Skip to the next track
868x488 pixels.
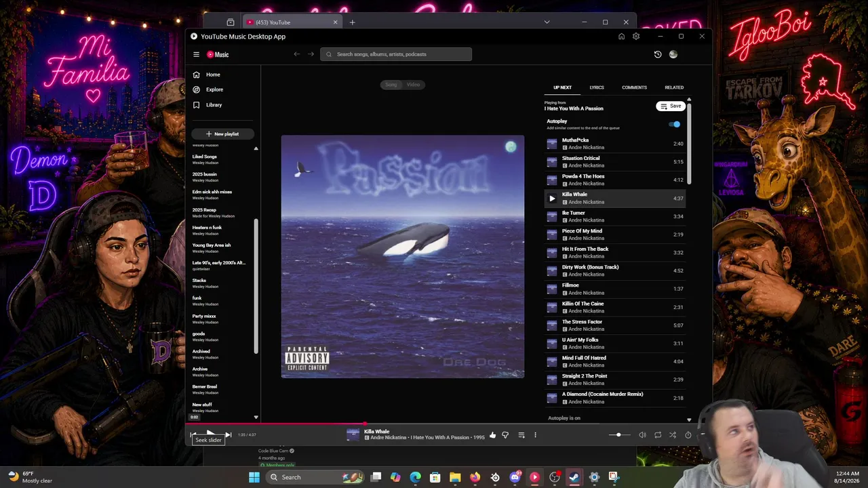click(229, 435)
